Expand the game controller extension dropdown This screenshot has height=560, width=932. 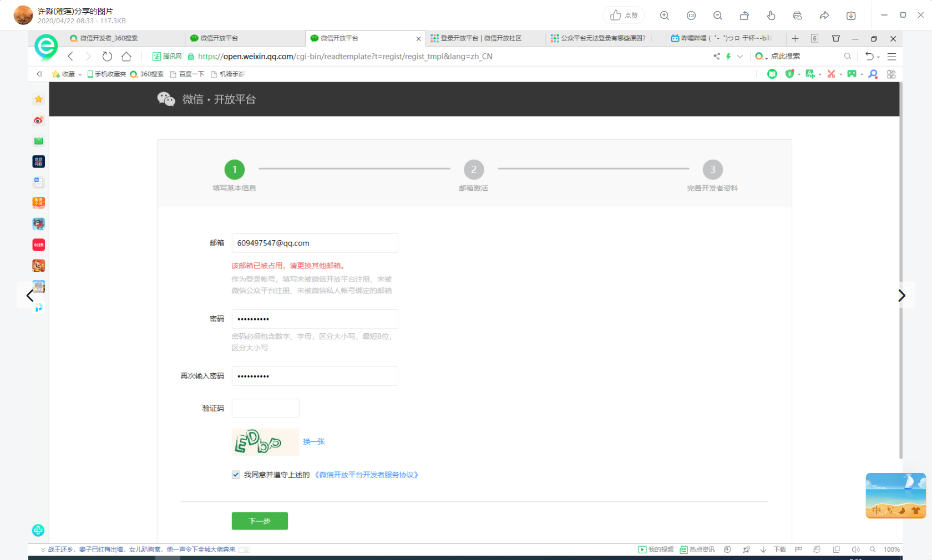pos(862,74)
